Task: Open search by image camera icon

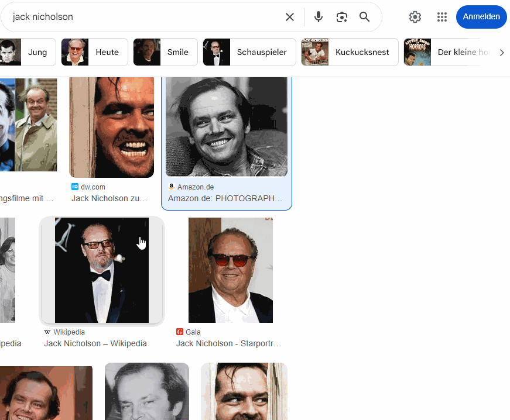Action: point(342,17)
